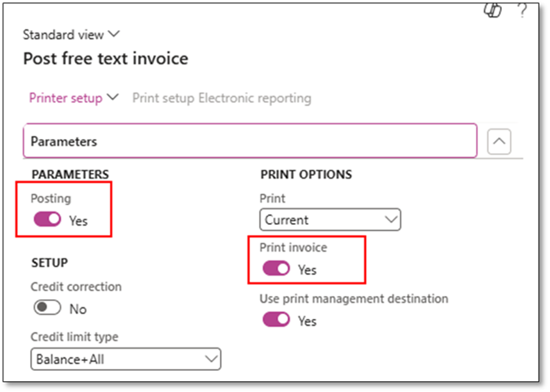Collapse Parameters section using the chevron button

499,142
